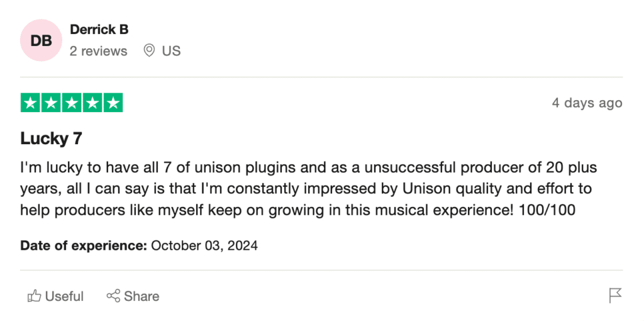Click the first green rating star
The image size is (644, 321).
[30, 103]
